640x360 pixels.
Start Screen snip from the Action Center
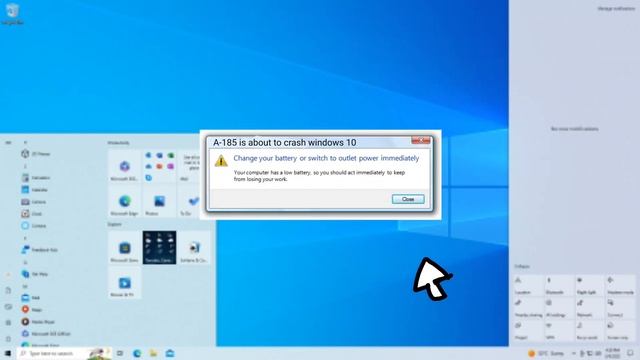[x=621, y=331]
